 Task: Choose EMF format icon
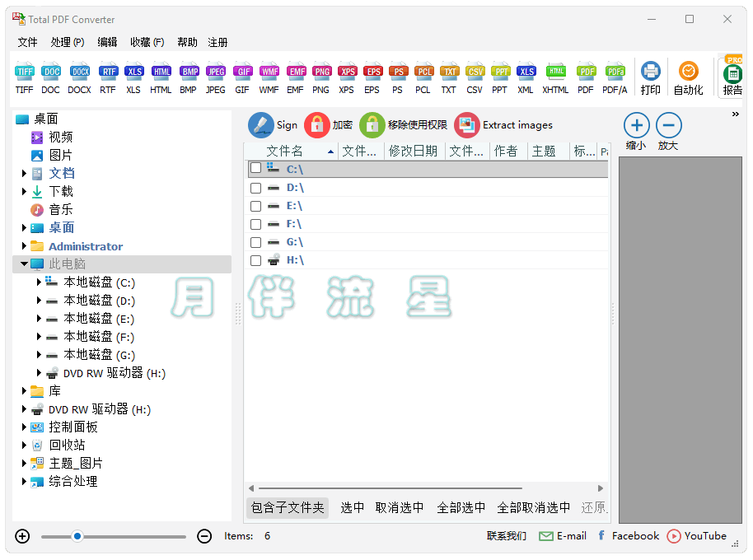point(295,77)
